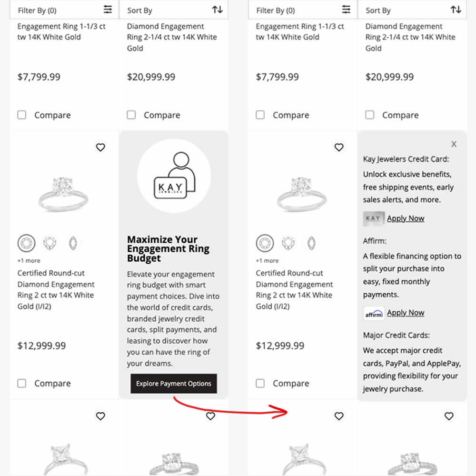Viewport: 476px width, 476px height.
Task: Click the Kay Jewelers credit card illustration
Action: 174,176
